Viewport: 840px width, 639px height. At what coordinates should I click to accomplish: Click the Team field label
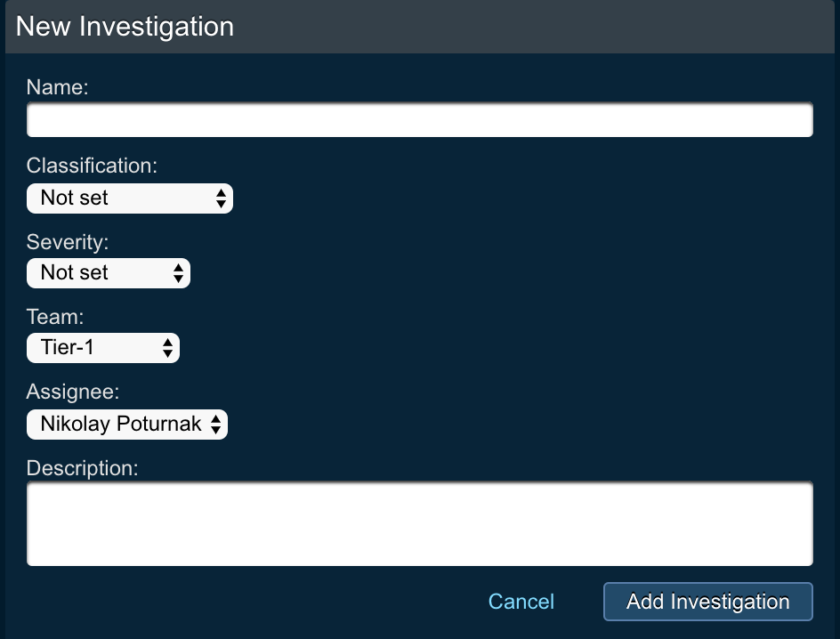coord(54,316)
